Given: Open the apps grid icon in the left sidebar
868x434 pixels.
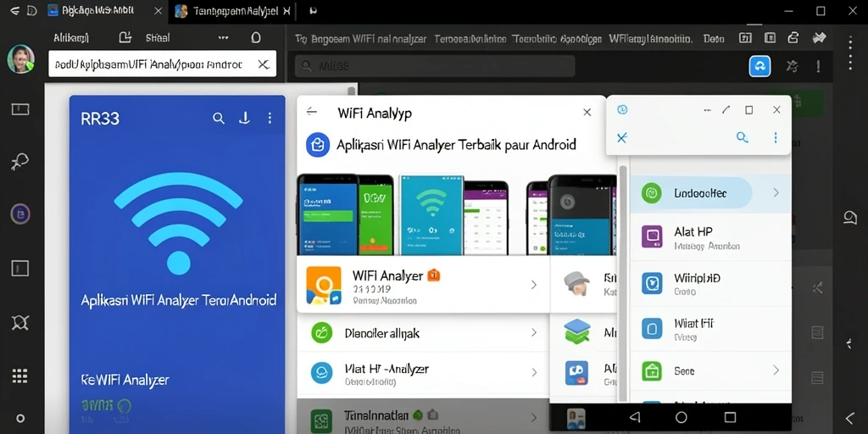Looking at the screenshot, I should (20, 376).
